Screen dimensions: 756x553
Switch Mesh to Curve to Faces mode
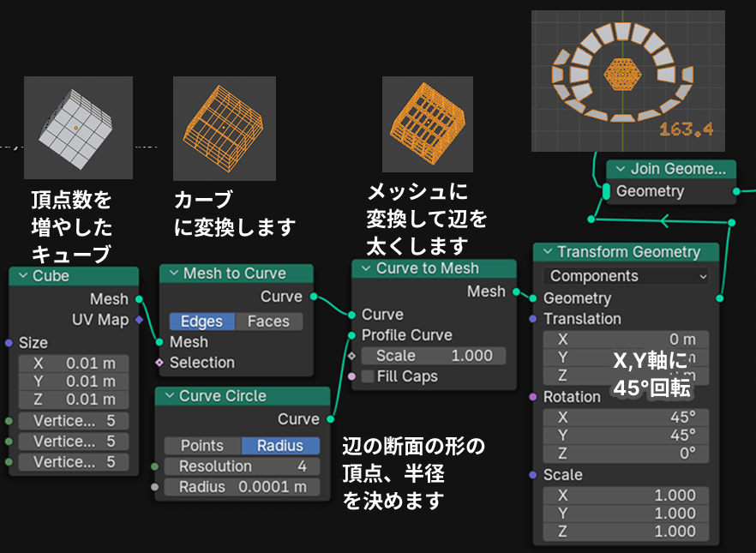pyautogui.click(x=268, y=322)
